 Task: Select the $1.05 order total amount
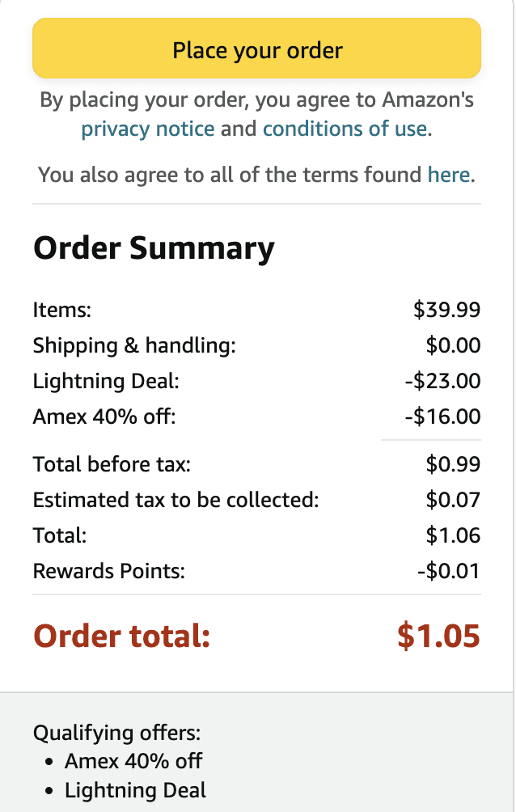tap(438, 636)
